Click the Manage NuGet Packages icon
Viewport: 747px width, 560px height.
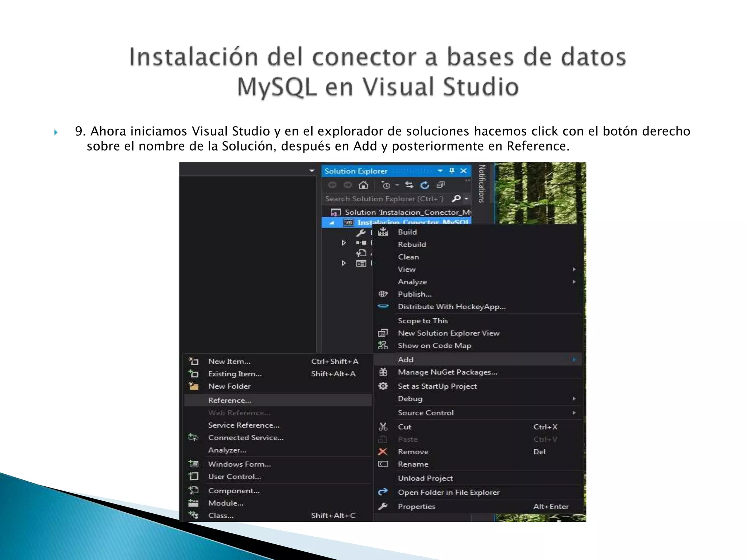tap(383, 372)
